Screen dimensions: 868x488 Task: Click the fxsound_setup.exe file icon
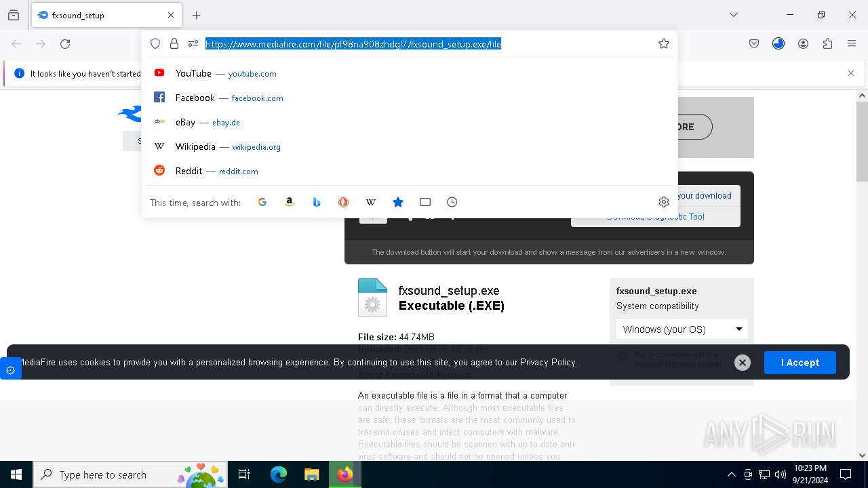[x=372, y=298]
